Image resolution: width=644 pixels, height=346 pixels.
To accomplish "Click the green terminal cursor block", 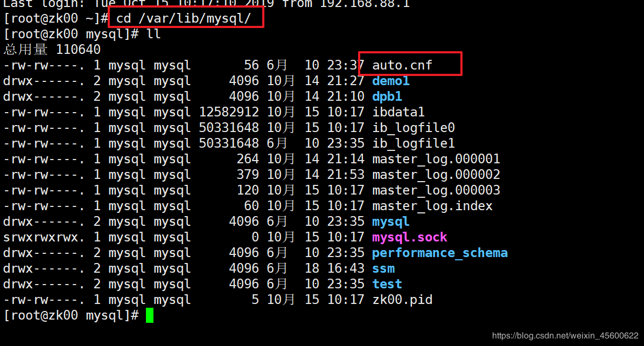I will 150,315.
